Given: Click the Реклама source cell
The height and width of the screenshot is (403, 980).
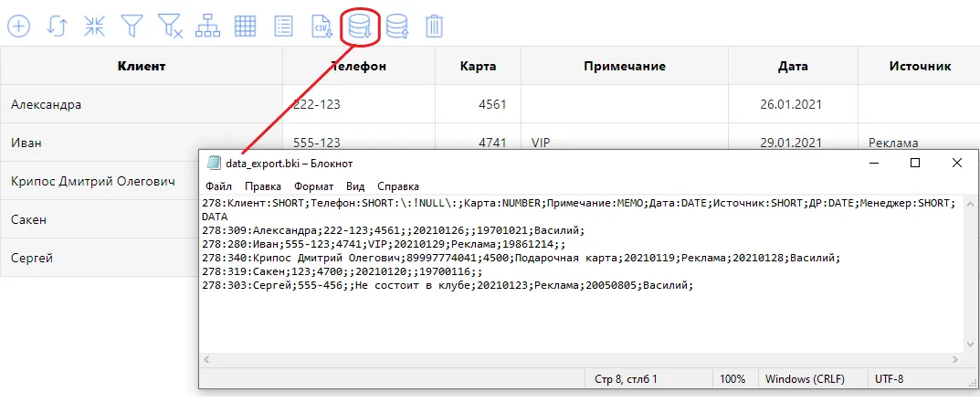Looking at the screenshot, I should click(x=919, y=138).
